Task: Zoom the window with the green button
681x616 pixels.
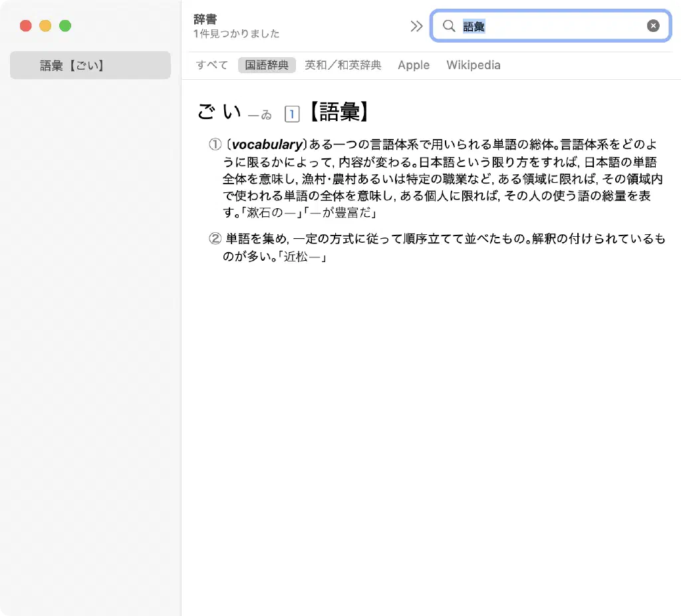Action: pos(65,26)
